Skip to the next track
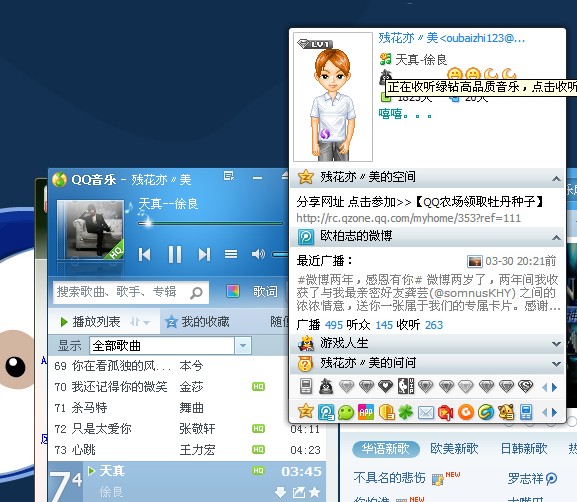The image size is (577, 502). (x=204, y=254)
